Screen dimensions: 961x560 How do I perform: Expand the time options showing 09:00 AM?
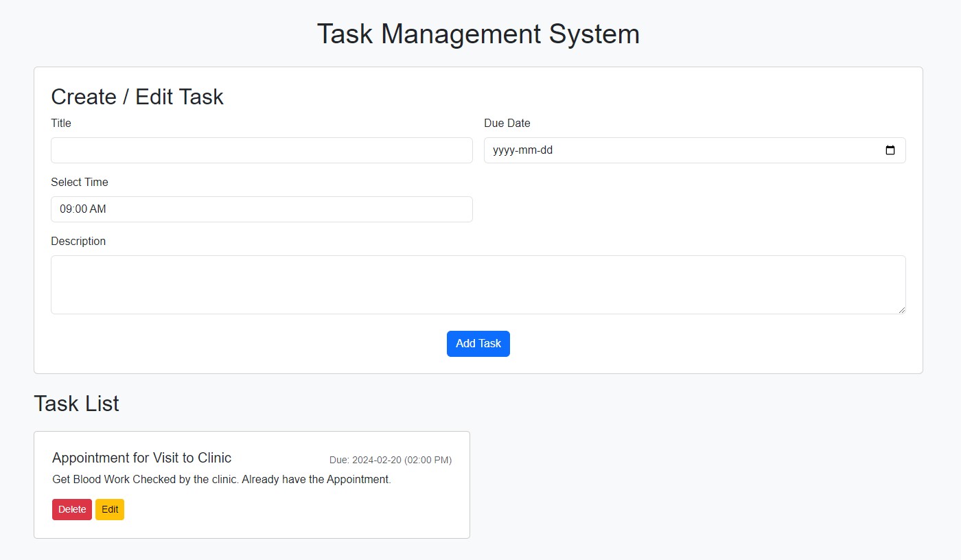[261, 209]
